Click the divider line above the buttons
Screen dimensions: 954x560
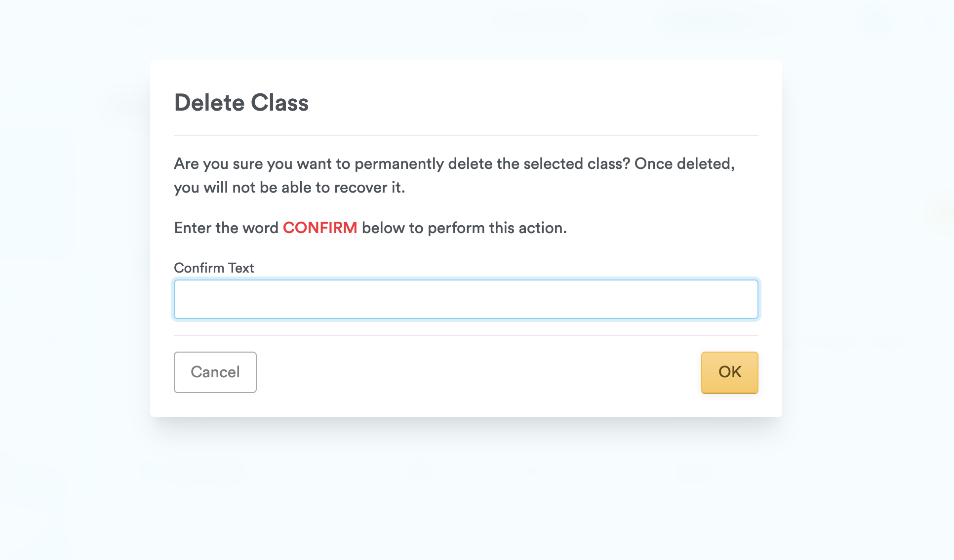(466, 335)
